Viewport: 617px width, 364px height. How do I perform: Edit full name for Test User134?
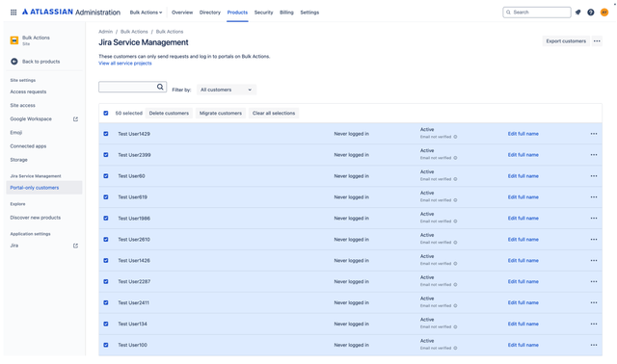[x=523, y=324]
